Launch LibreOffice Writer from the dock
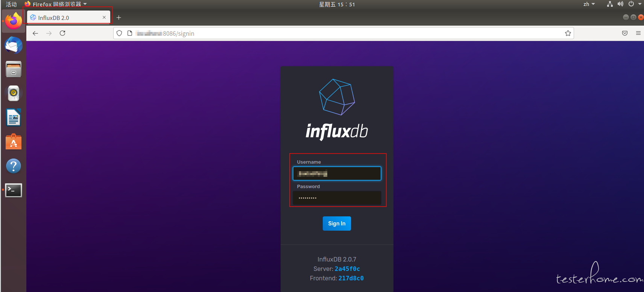644x292 pixels. pos(14,117)
